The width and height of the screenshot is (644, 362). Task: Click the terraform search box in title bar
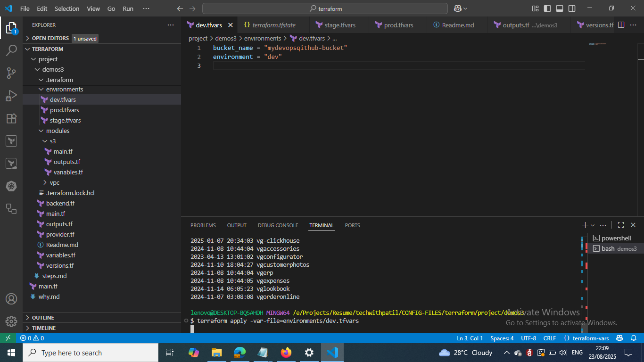point(325,8)
